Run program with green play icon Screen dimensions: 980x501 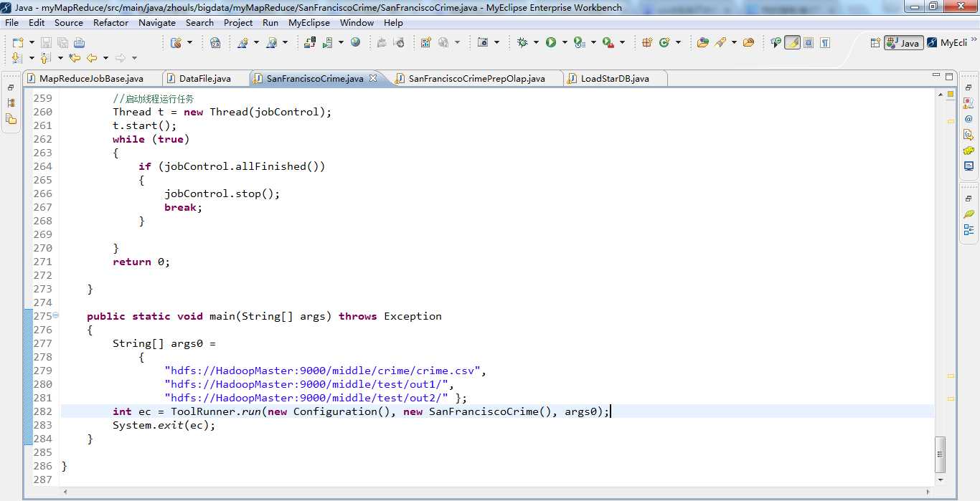tap(551, 42)
